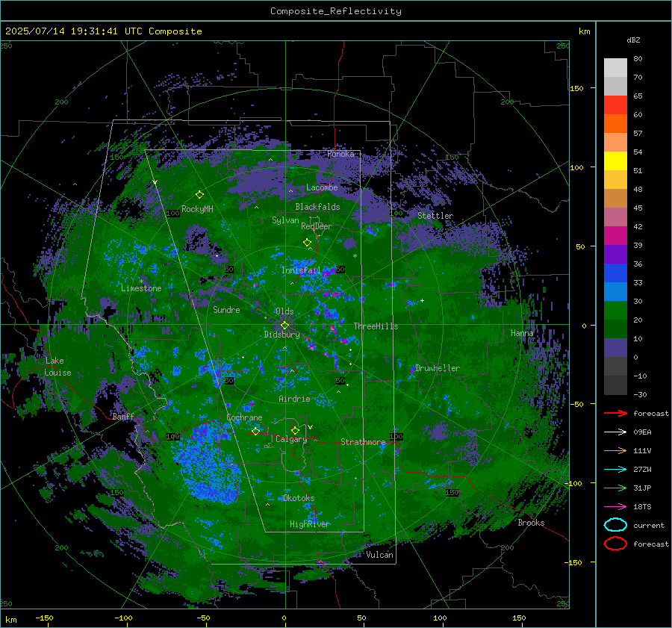Click the Drumheller label

(x=438, y=368)
